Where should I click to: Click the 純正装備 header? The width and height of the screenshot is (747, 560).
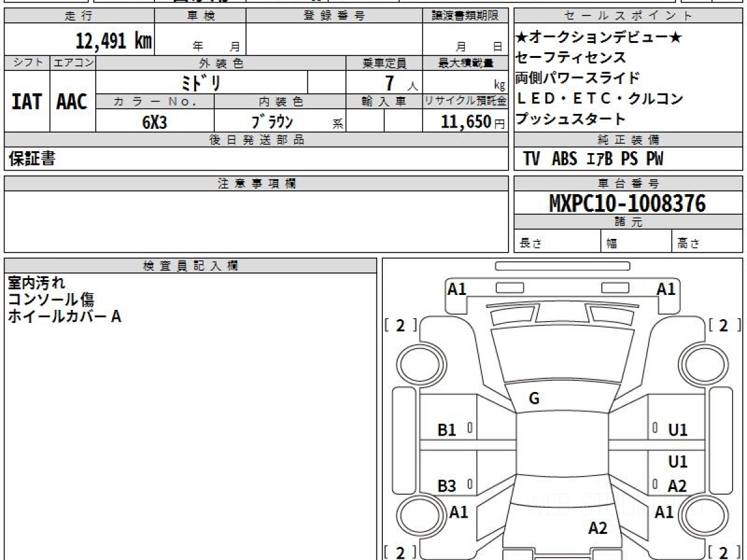click(x=629, y=140)
